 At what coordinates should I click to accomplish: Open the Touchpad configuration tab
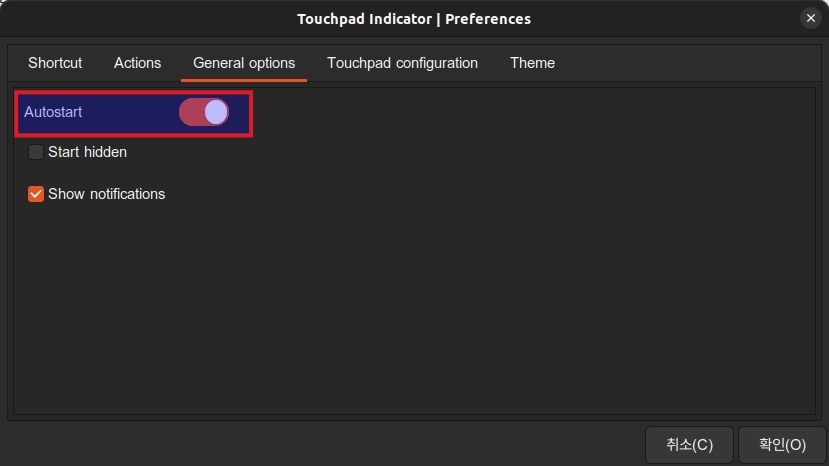tap(402, 63)
